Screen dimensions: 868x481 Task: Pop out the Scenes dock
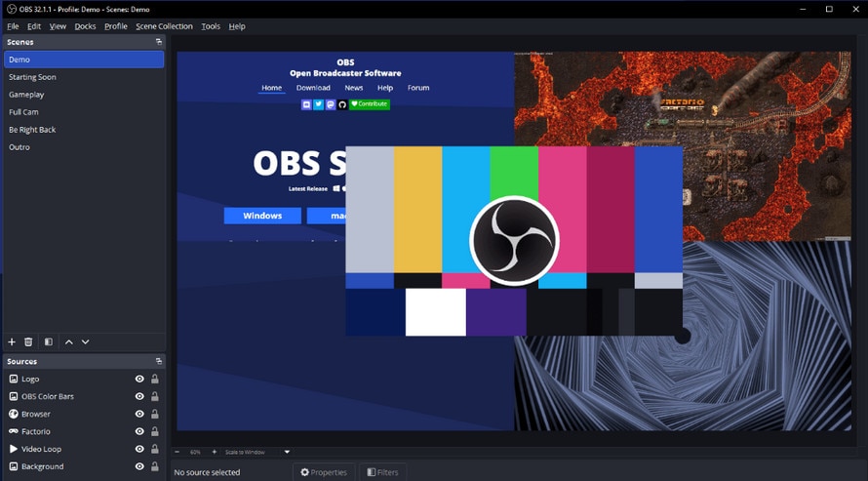[159, 42]
